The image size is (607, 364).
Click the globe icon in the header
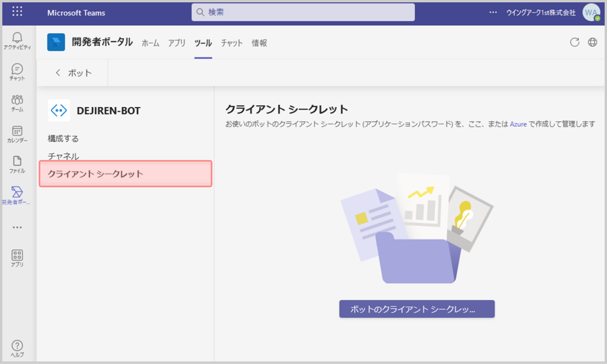pyautogui.click(x=592, y=42)
